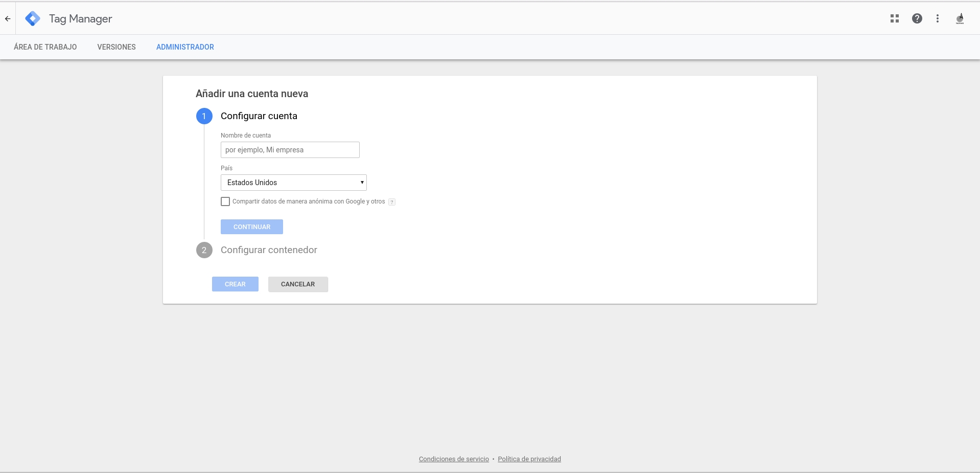This screenshot has width=980, height=473.
Task: Click the Tag Manager diamond logo
Action: point(33,19)
